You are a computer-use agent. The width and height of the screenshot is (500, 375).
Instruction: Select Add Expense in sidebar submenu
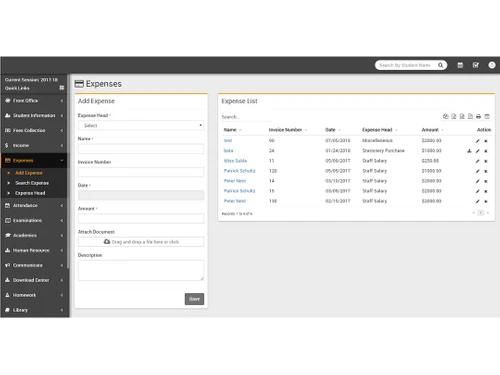pyautogui.click(x=29, y=173)
